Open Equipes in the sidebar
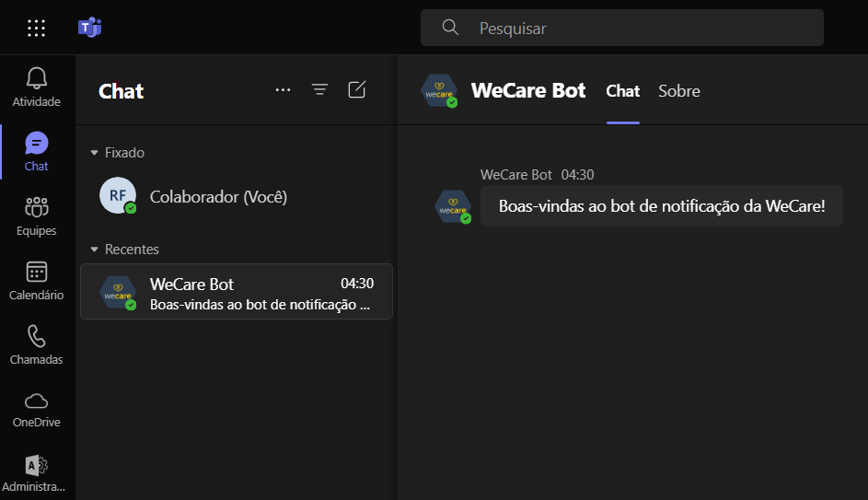 37,216
